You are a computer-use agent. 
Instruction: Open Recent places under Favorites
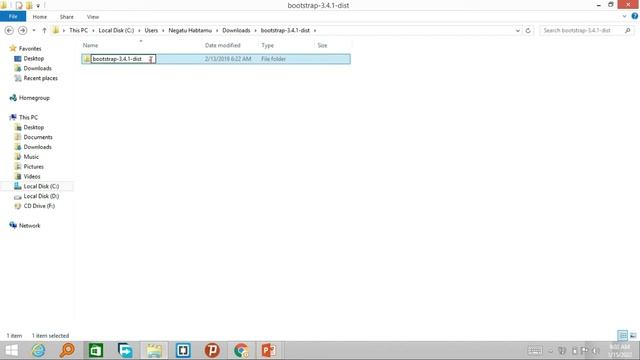click(x=41, y=78)
